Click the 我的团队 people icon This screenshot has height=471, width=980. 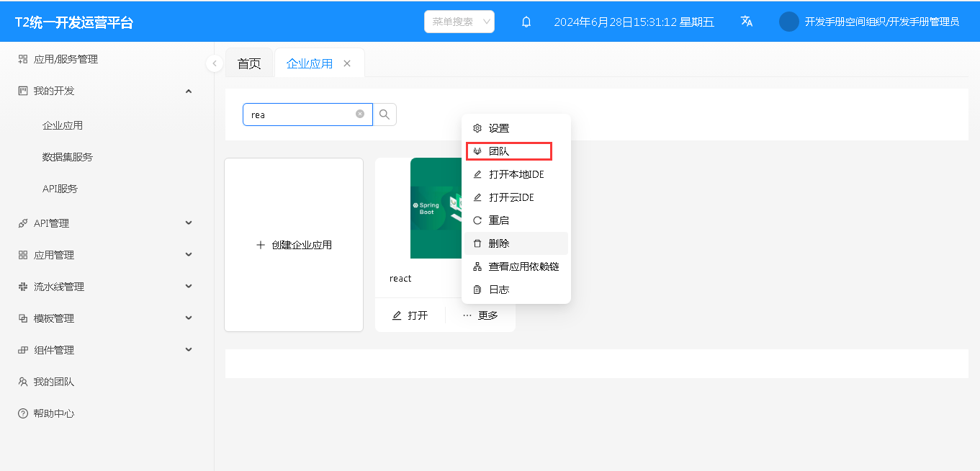tap(23, 382)
